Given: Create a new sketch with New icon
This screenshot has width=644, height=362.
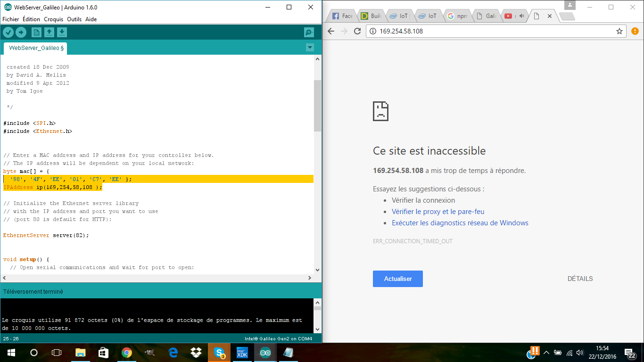Looking at the screenshot, I should [36, 32].
